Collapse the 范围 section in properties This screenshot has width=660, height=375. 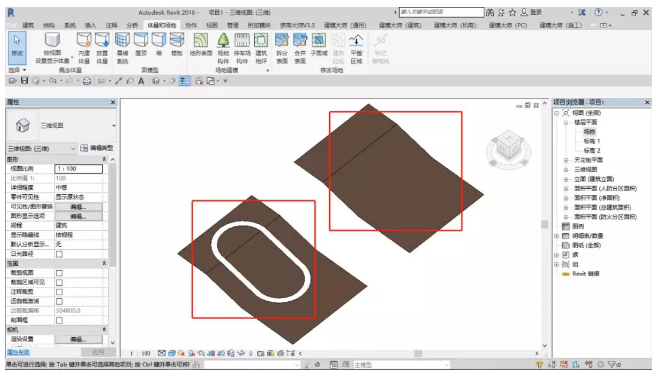pyautogui.click(x=104, y=263)
